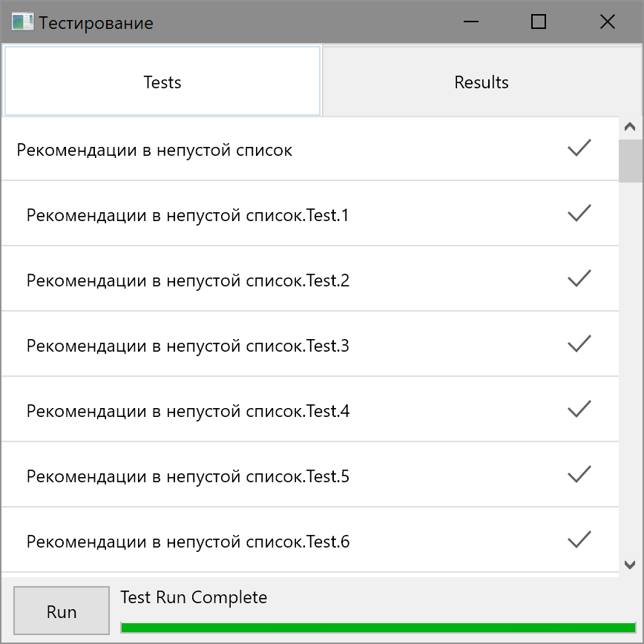Click the checkmark beside "Рекомендации в непустой список"
Viewport: 644px width, 644px height.
[x=579, y=148]
